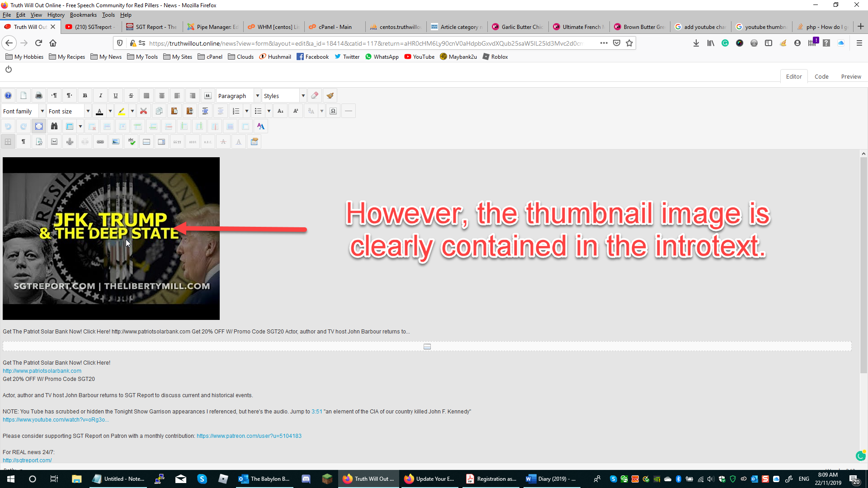Open the Paragraph format dropdown
Screen dimensions: 868x488
pos(238,96)
